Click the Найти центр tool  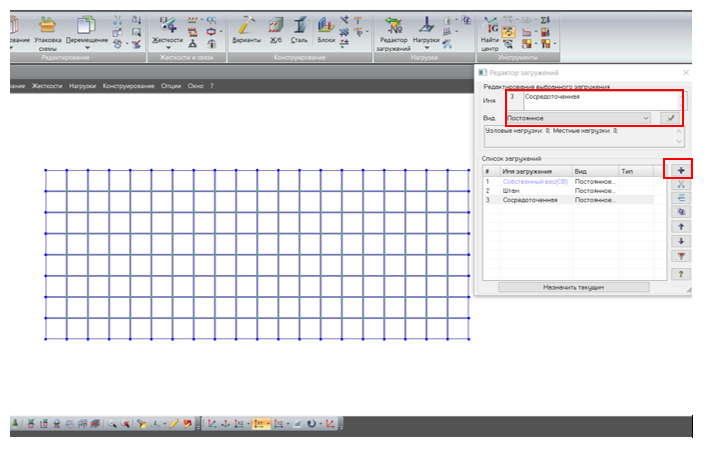(489, 34)
